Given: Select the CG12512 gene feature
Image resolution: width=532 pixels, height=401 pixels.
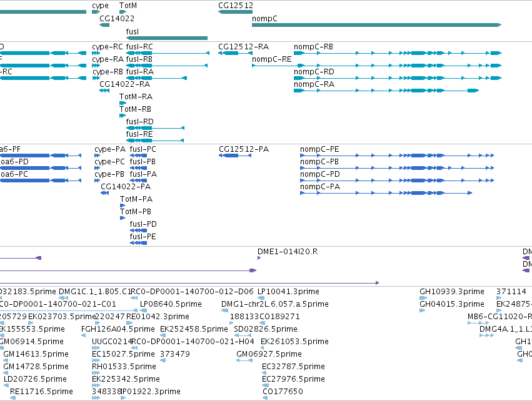Looking at the screenshot, I should pos(236,12).
